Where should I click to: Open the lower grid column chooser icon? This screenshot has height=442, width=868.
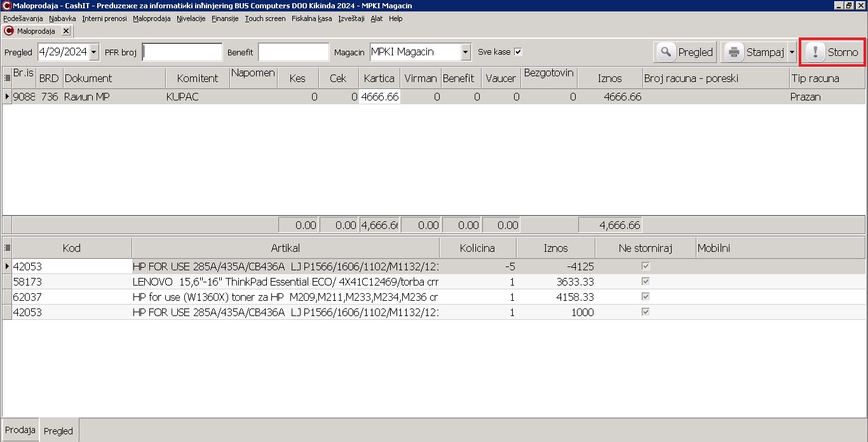click(7, 248)
